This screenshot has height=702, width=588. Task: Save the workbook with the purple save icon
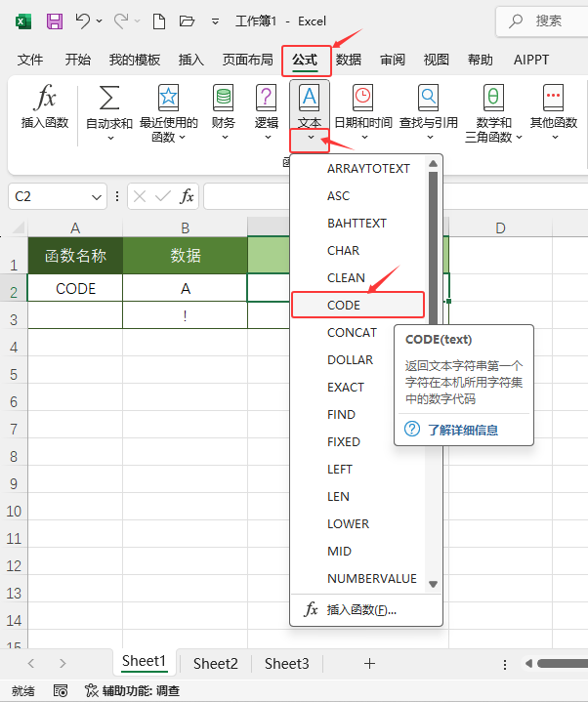(x=55, y=21)
